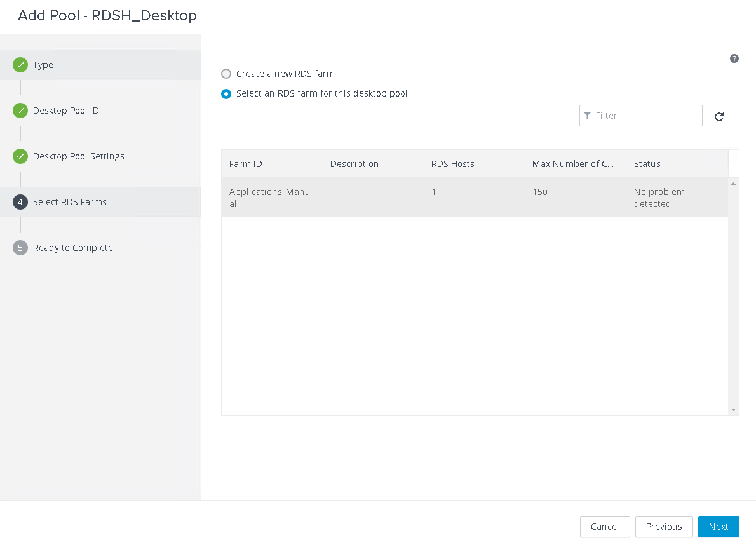756x547 pixels.
Task: Go to Ready to Complete step
Action: tap(73, 248)
